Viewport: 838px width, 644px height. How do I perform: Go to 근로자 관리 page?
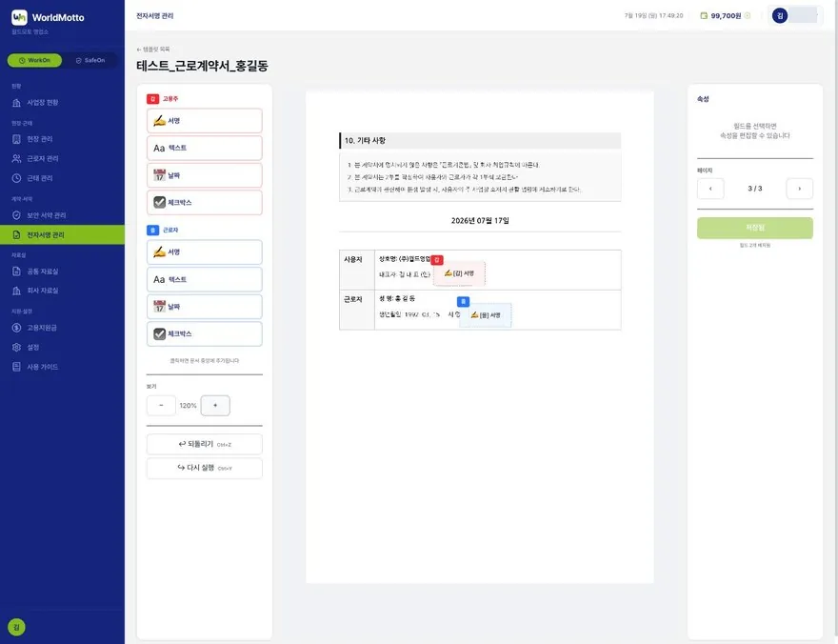(62, 159)
